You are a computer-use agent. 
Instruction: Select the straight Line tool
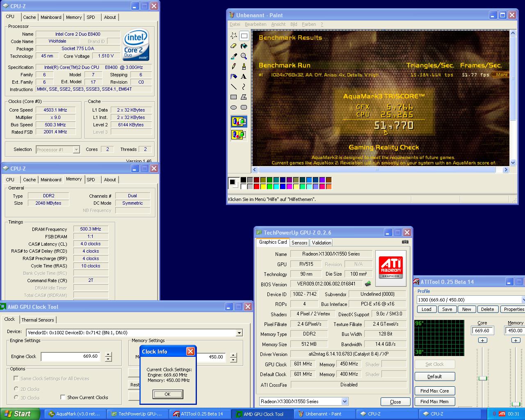click(234, 87)
